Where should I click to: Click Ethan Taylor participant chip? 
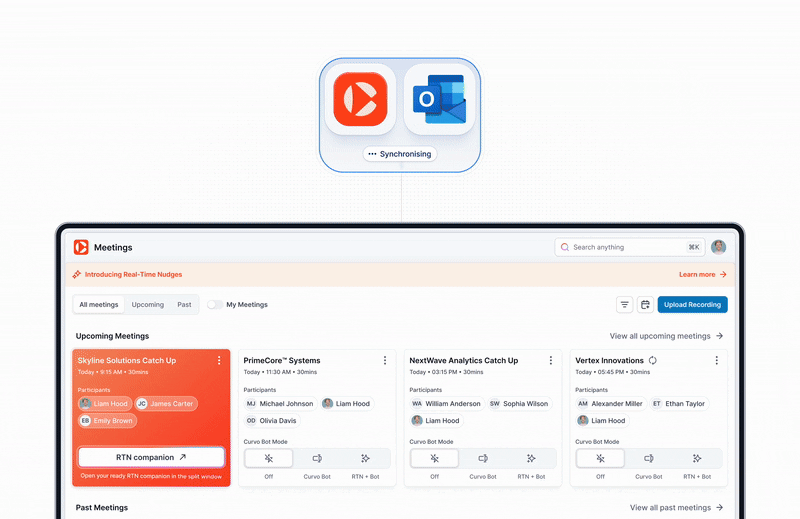(x=680, y=404)
